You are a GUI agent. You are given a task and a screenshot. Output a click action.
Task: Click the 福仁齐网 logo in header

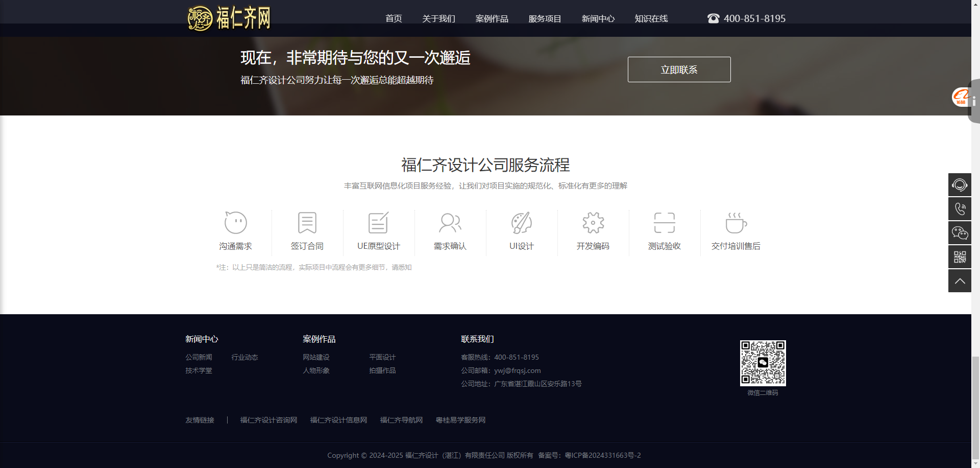(x=229, y=18)
